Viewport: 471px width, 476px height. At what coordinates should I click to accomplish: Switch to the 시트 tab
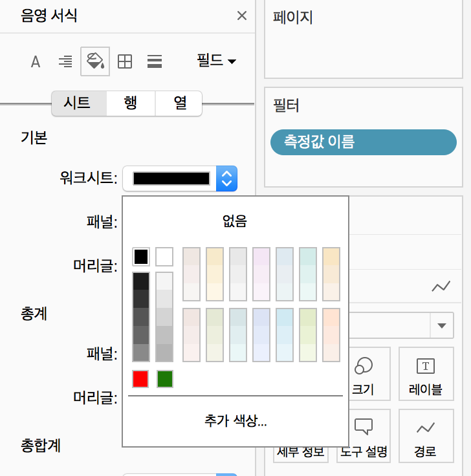pyautogui.click(x=80, y=103)
